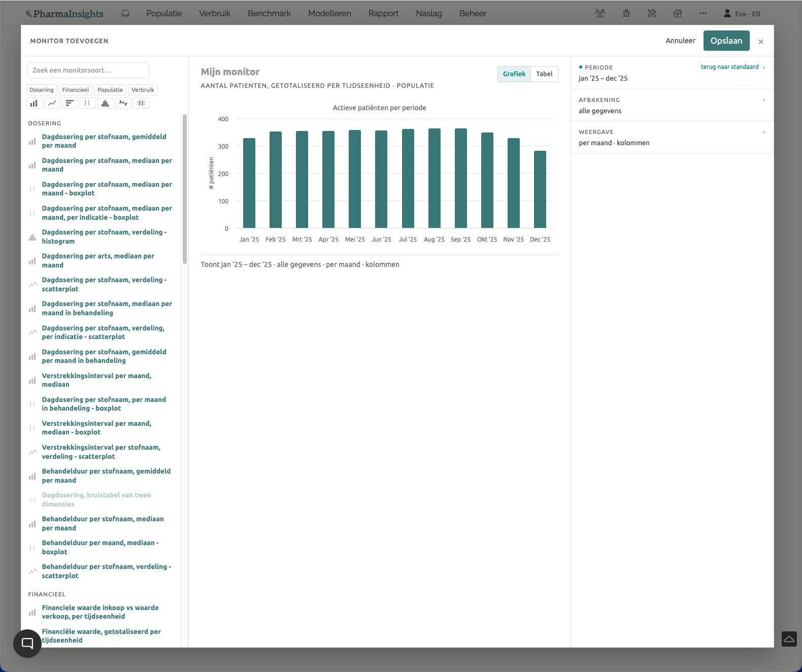Screen dimensions: 802x672
Task: Click the home icon in top bar
Action: pos(678,14)
